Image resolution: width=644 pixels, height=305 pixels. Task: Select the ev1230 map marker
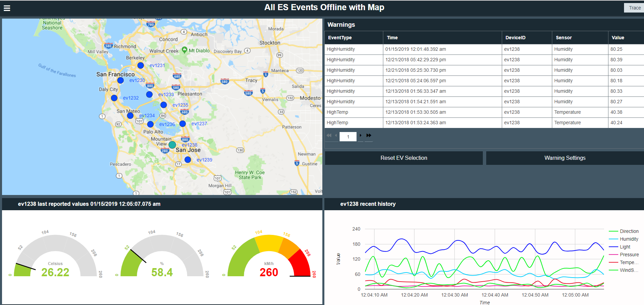click(x=120, y=80)
